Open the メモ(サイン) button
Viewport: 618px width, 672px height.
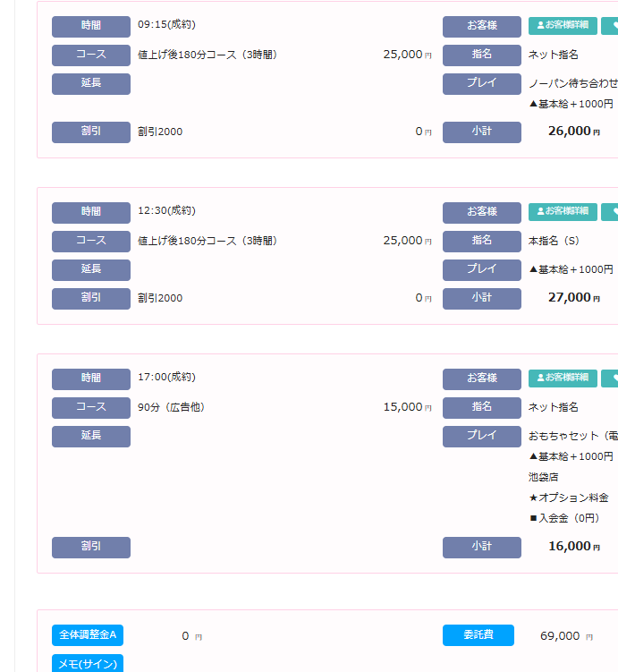pyautogui.click(x=88, y=664)
